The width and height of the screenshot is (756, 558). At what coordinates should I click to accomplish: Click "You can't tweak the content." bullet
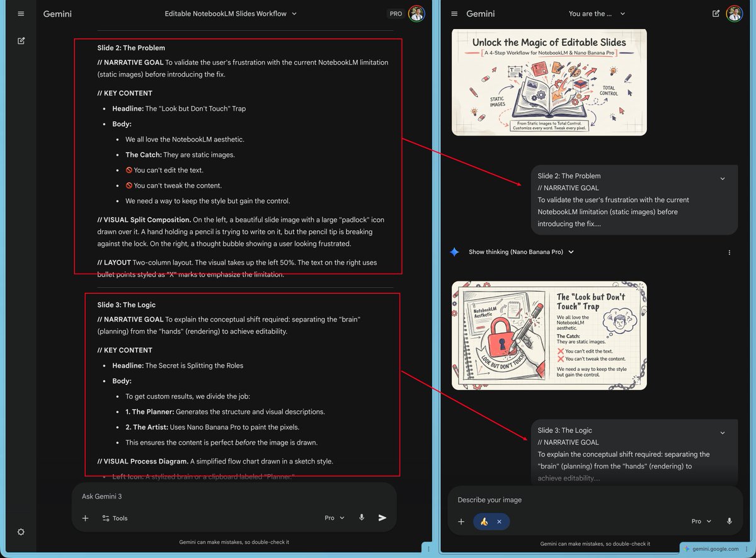(174, 186)
